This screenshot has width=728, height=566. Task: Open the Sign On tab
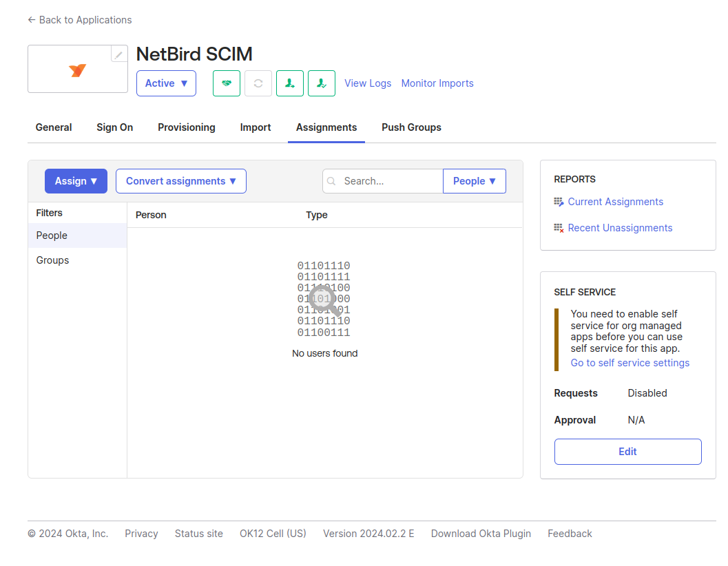click(114, 127)
